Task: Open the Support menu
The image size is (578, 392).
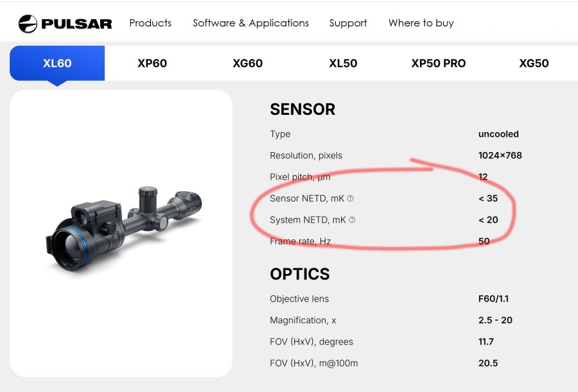Action: point(347,23)
